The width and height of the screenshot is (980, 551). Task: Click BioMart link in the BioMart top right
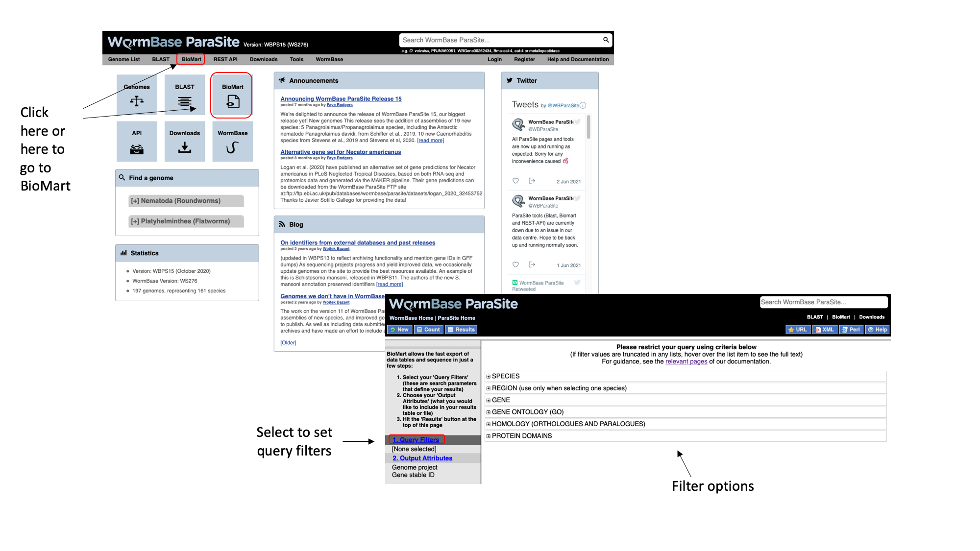point(841,317)
